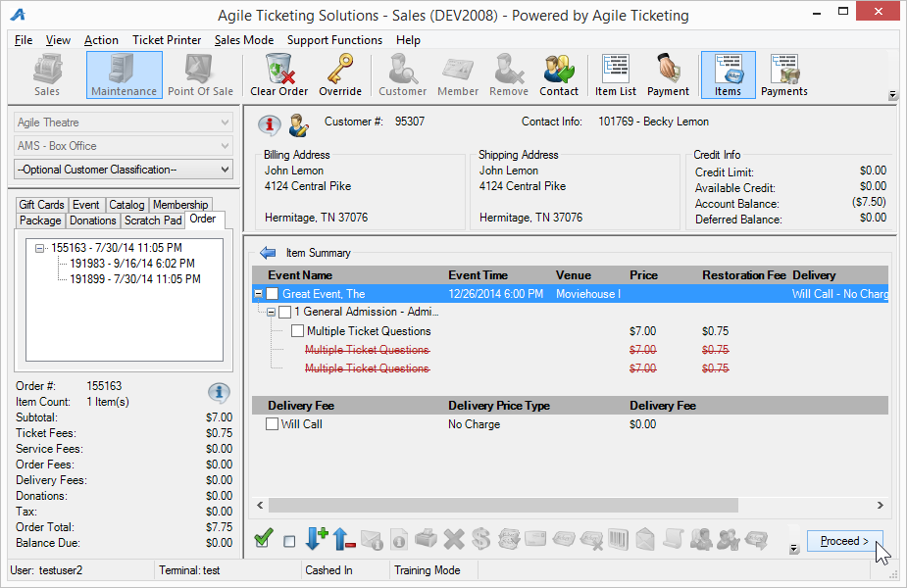The width and height of the screenshot is (907, 588).
Task: Open the File menu
Action: click(x=24, y=40)
